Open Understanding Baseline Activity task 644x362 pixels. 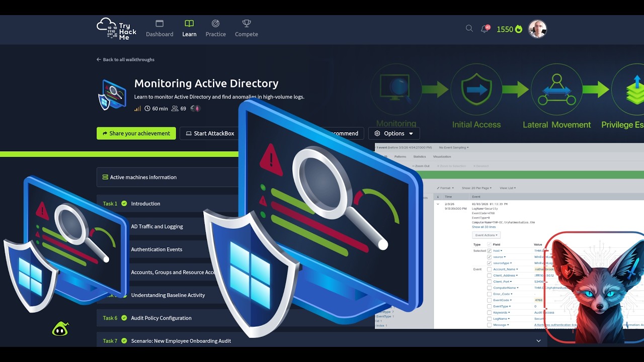coord(168,295)
